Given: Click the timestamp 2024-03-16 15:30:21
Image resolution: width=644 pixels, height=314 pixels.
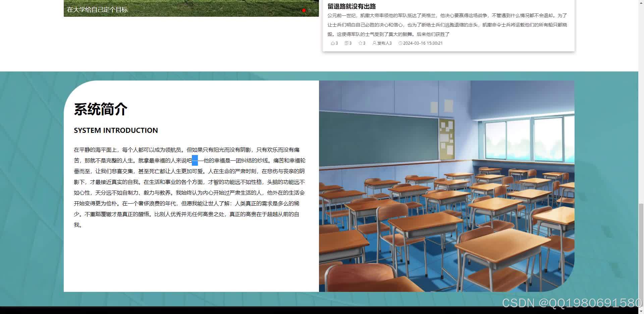Looking at the screenshot, I should (x=423, y=43).
